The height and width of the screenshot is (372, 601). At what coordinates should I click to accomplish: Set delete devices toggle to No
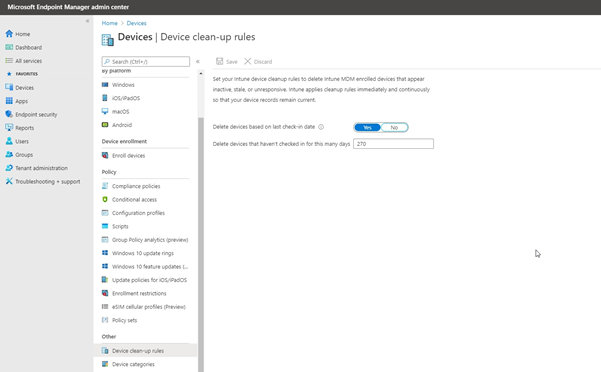coord(394,128)
